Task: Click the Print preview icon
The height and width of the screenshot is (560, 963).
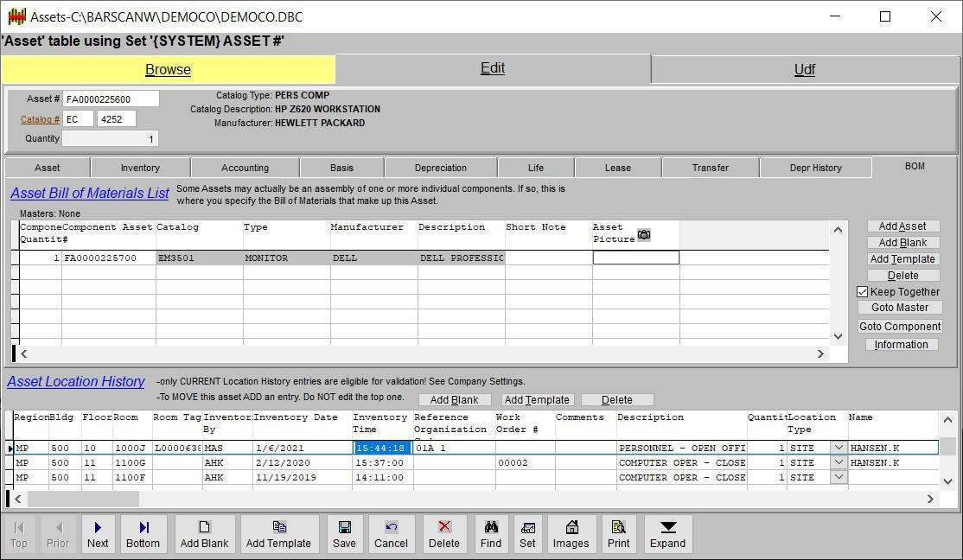Action: click(x=618, y=533)
